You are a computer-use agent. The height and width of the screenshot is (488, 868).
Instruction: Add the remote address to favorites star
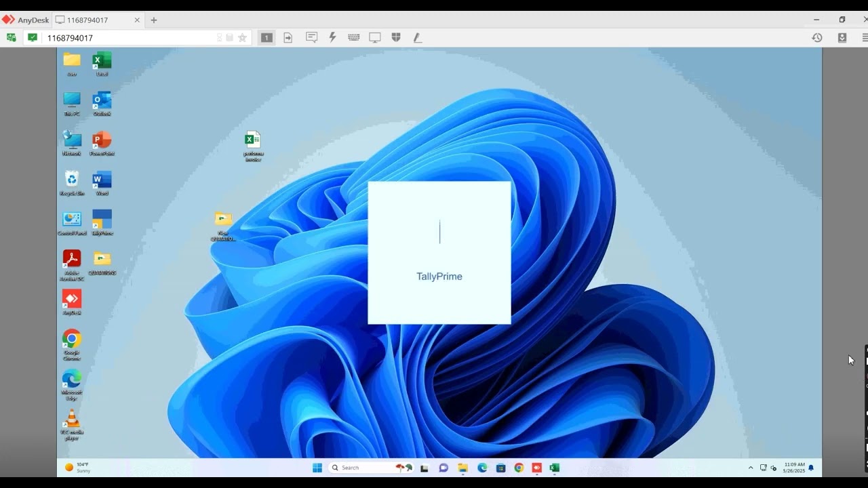coord(242,38)
